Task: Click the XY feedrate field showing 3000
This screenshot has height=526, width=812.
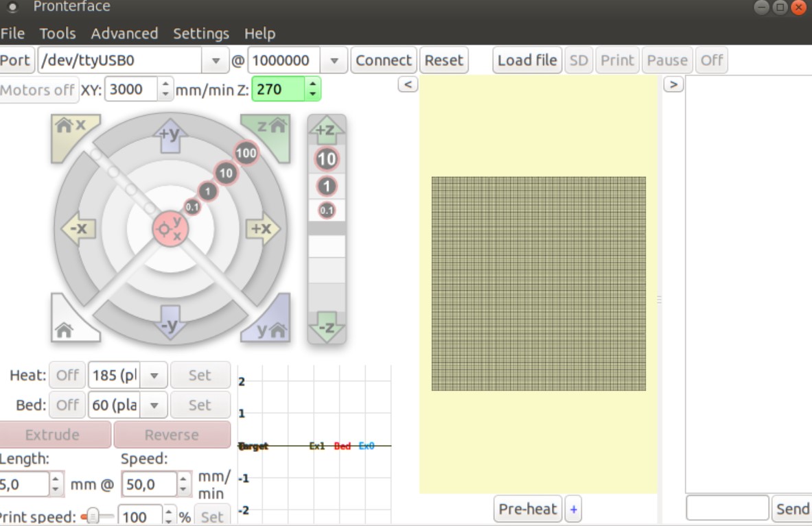Action: tap(131, 89)
